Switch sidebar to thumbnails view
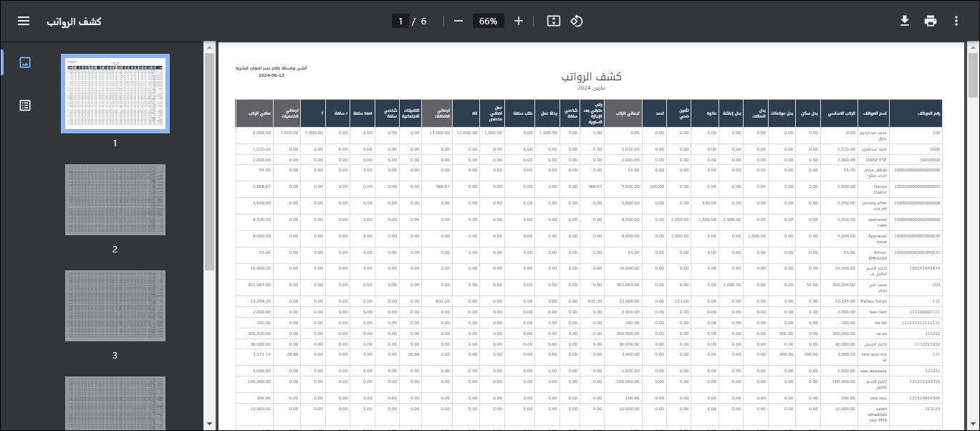Viewport: 980px width, 431px height. coord(25,62)
